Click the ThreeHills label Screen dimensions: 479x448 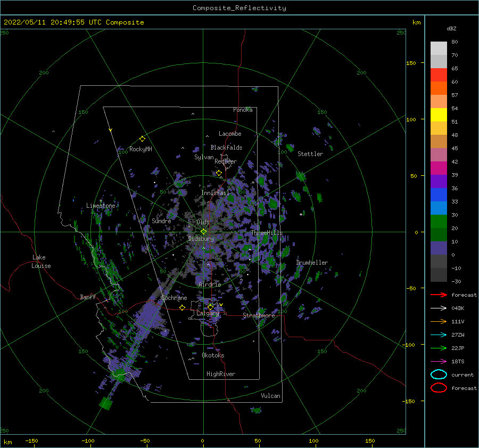point(267,233)
